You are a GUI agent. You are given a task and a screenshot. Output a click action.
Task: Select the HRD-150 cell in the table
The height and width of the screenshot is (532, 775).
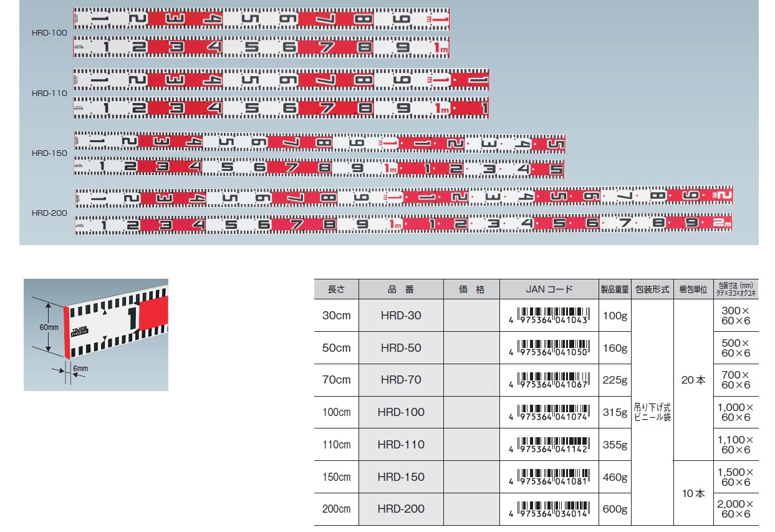click(400, 476)
